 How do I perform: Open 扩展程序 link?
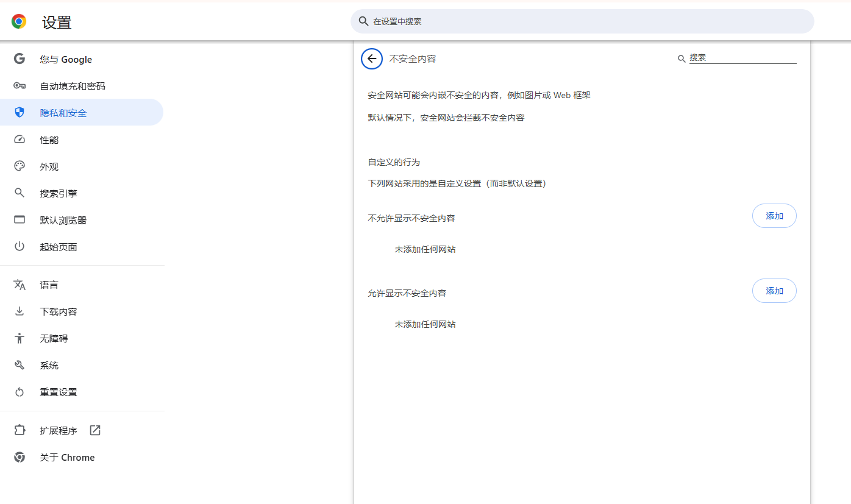(82, 430)
